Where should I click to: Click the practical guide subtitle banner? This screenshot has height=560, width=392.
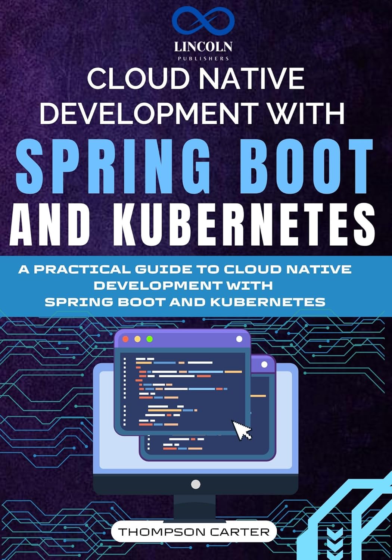pyautogui.click(x=194, y=284)
